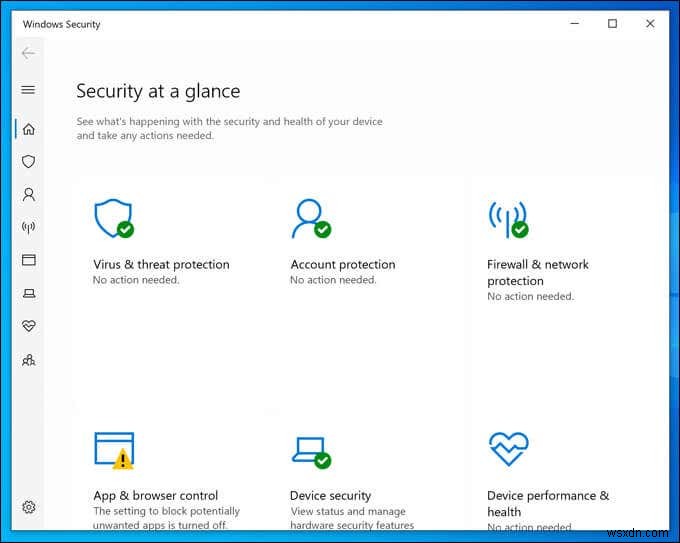The height and width of the screenshot is (543, 680).
Task: Select App & browser control sidebar icon
Action: click(x=28, y=260)
